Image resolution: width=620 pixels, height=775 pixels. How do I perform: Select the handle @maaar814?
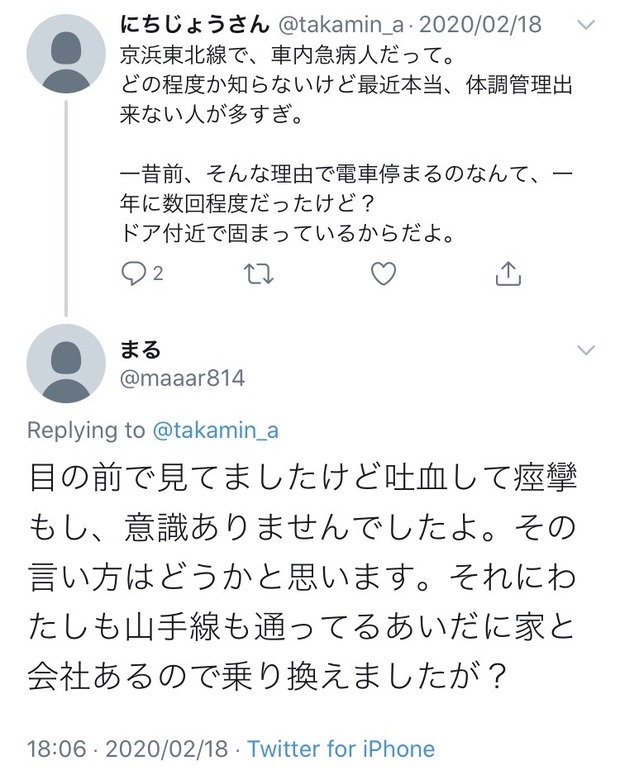pos(182,379)
